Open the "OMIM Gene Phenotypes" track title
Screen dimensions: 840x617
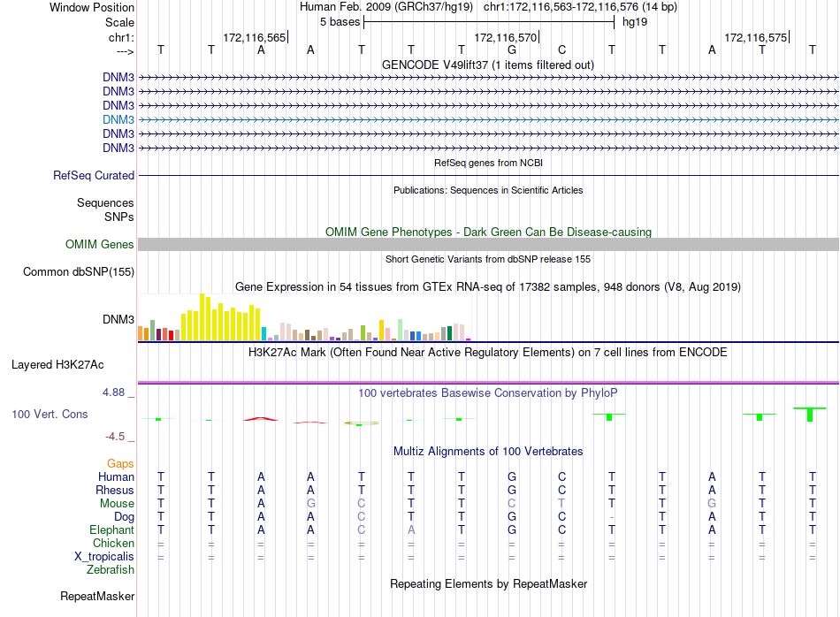(x=488, y=232)
